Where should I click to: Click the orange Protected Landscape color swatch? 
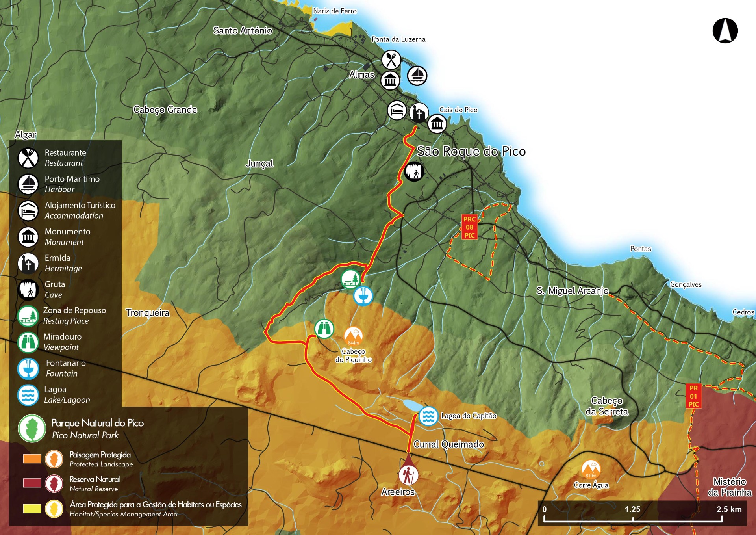(32, 459)
